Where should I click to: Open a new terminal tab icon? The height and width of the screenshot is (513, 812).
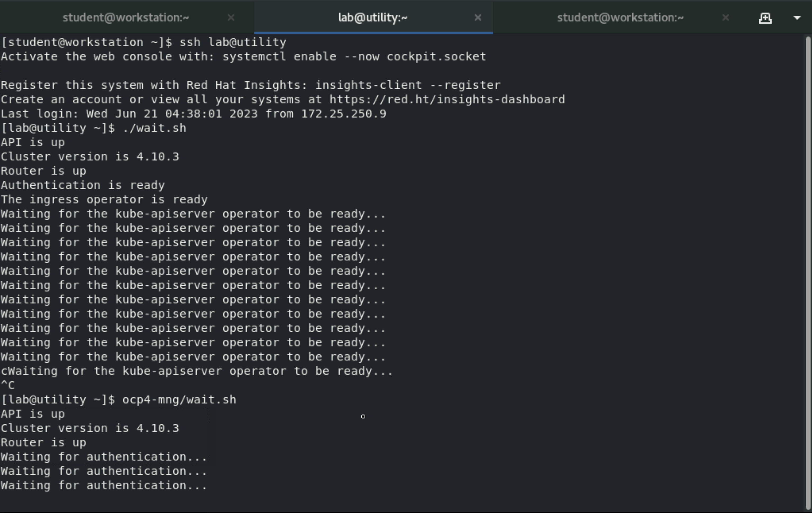pos(765,18)
